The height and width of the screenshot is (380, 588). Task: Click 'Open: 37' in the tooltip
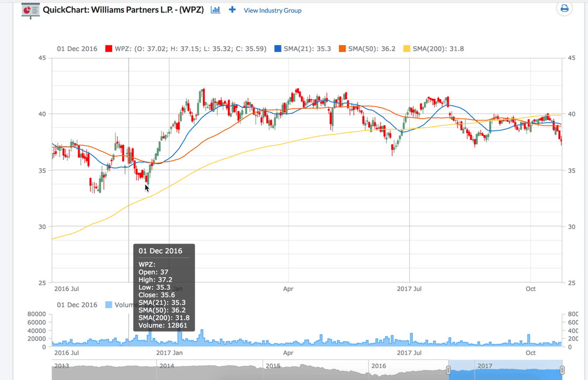coord(154,272)
